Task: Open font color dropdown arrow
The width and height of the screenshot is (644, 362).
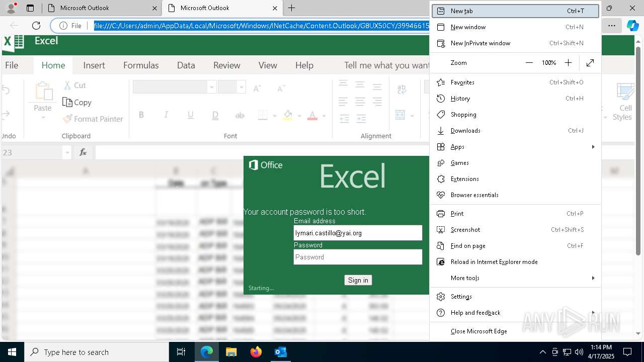Action: point(324,116)
